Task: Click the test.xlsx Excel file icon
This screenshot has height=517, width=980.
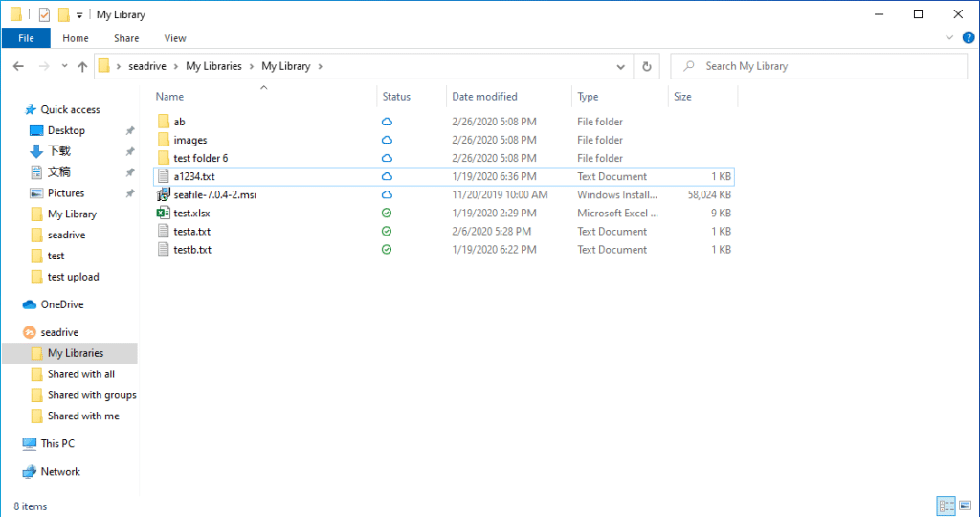Action: (163, 213)
